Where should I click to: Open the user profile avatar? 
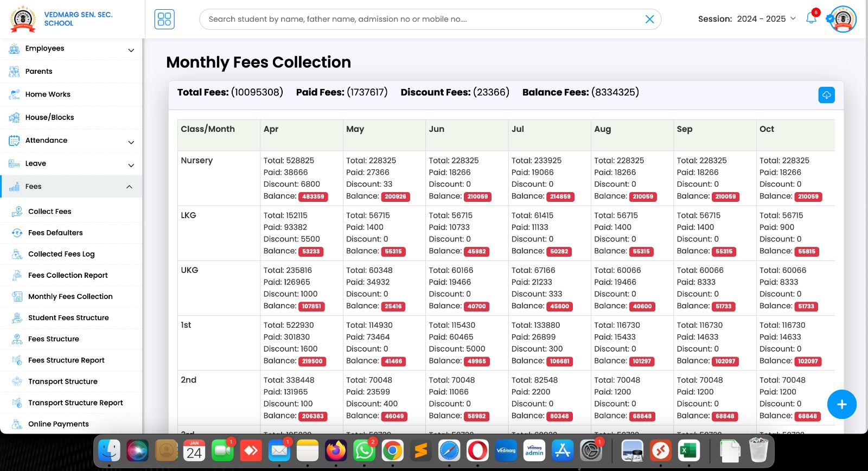coord(843,19)
